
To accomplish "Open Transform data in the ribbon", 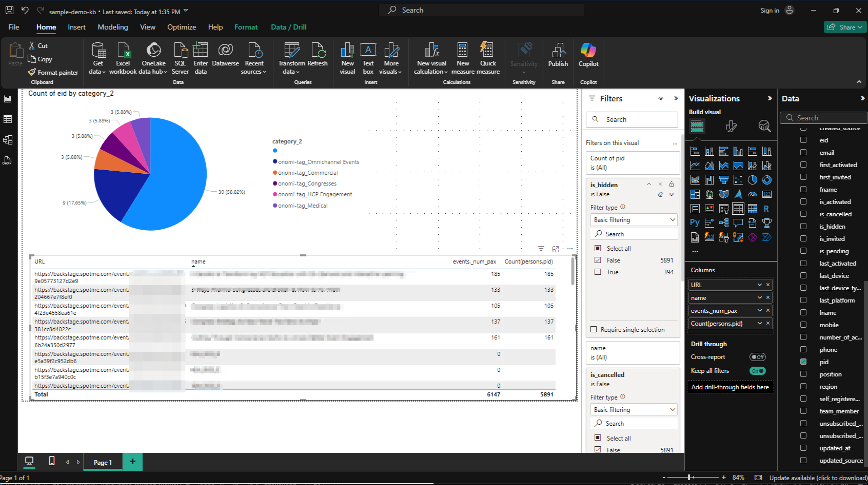I will pos(292,58).
